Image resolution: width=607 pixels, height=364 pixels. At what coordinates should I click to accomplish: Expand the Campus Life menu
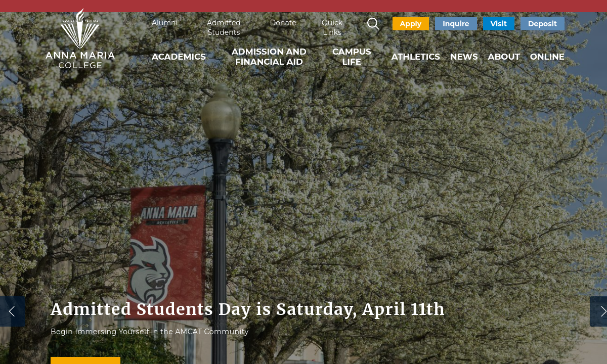pos(352,57)
